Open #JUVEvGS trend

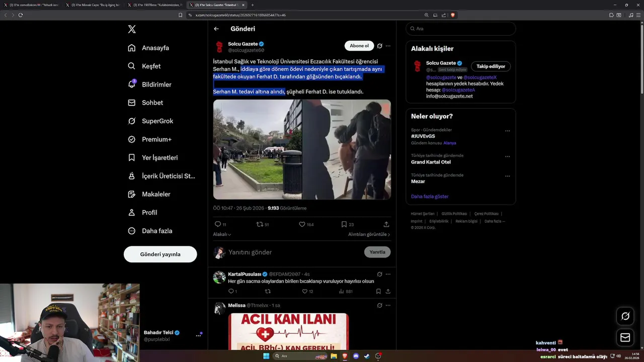(x=423, y=136)
